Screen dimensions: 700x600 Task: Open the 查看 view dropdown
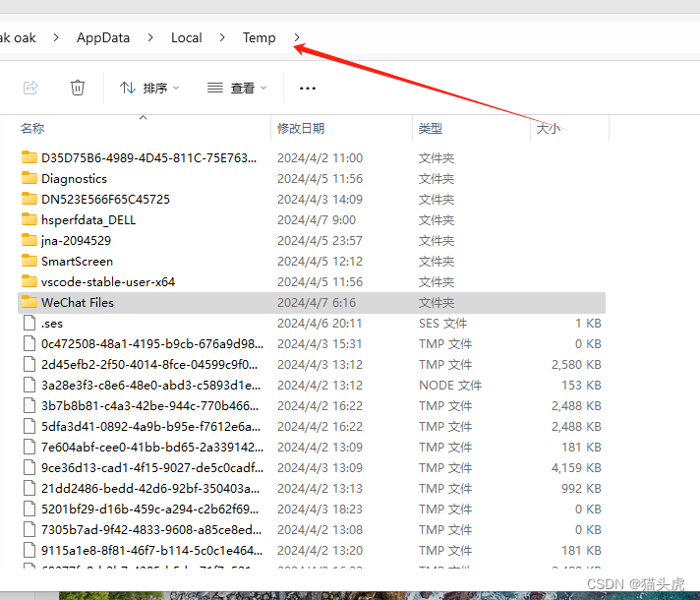pos(237,88)
